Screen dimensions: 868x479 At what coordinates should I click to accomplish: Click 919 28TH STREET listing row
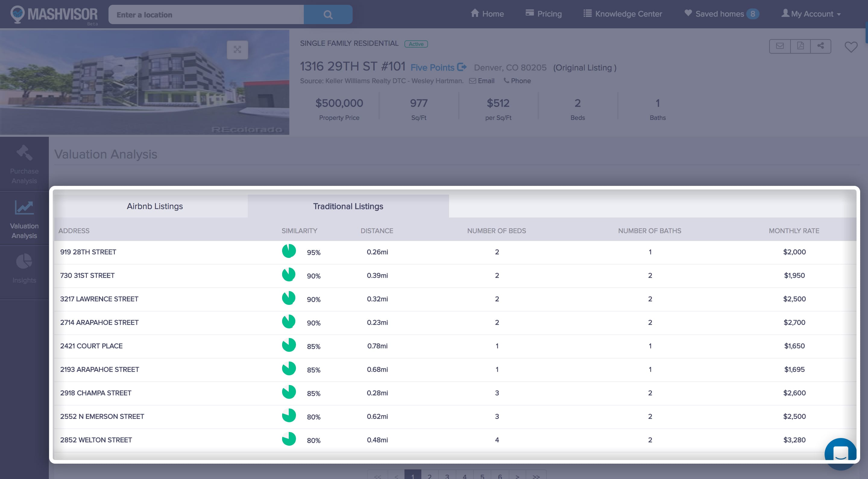coord(88,252)
